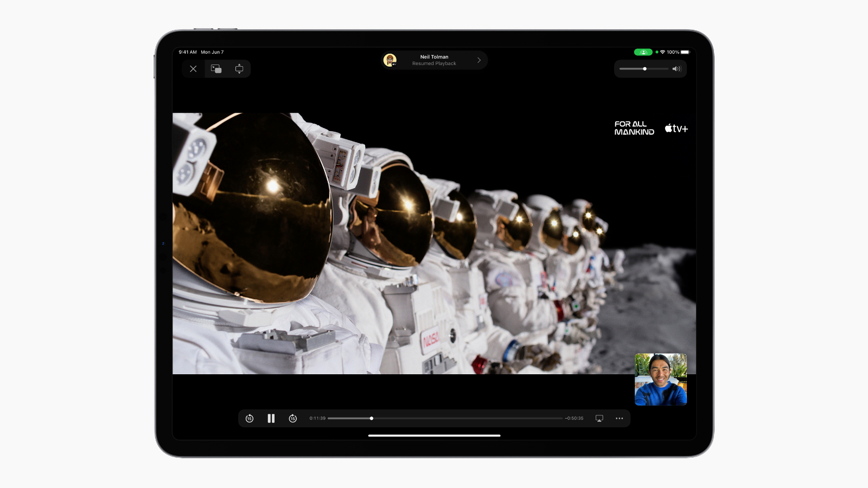
Task: Pause the For All Mankind video
Action: (x=271, y=418)
